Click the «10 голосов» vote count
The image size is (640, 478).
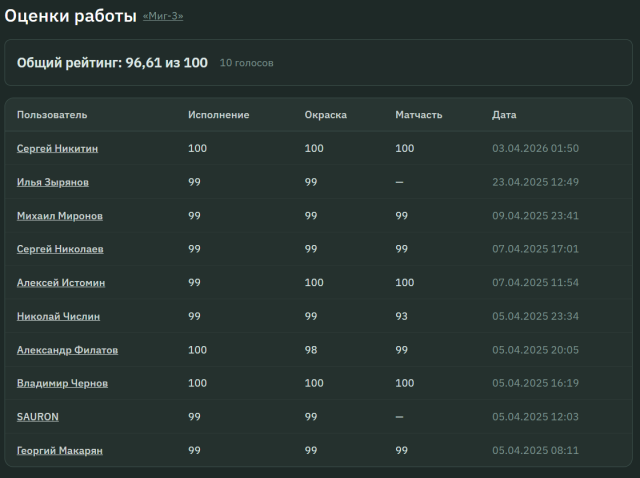pyautogui.click(x=246, y=63)
